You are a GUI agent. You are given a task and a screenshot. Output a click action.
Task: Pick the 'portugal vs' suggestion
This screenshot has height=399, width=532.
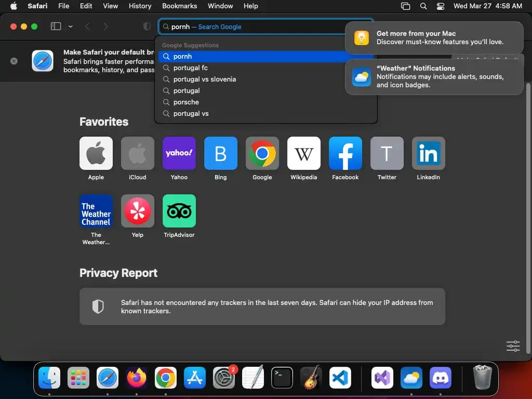(x=266, y=114)
